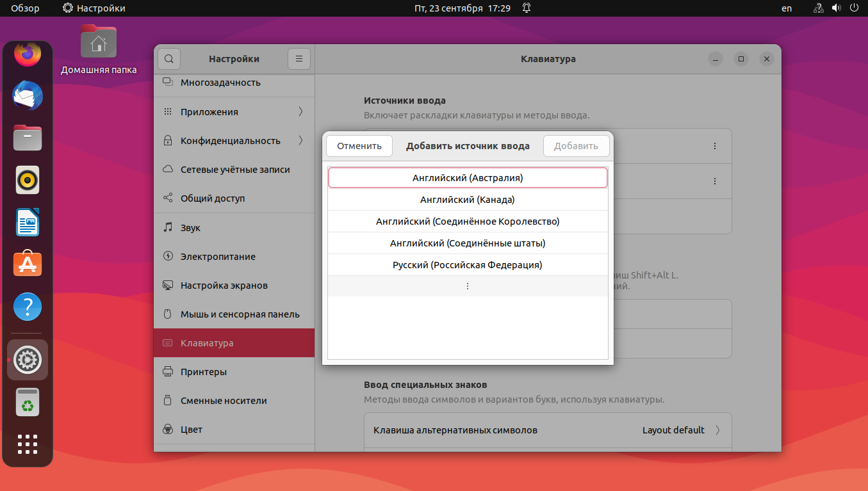Viewport: 868px width, 491px height.
Task: Click the Добавить button in dialog
Action: point(576,146)
